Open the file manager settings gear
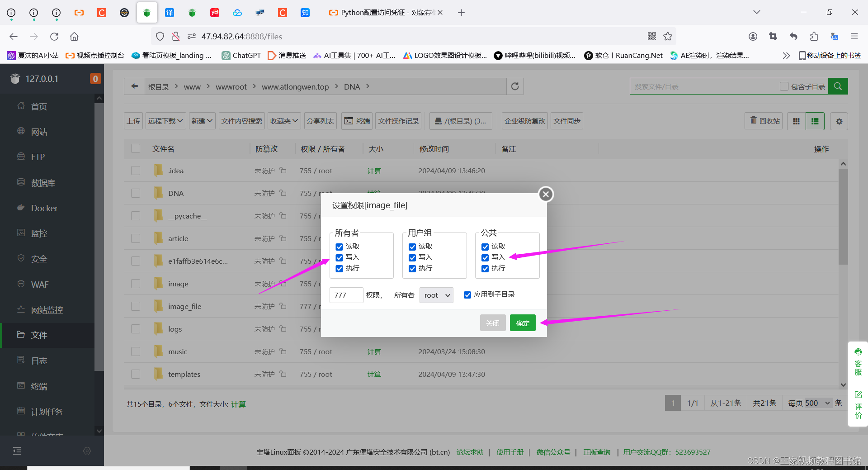 pos(839,121)
